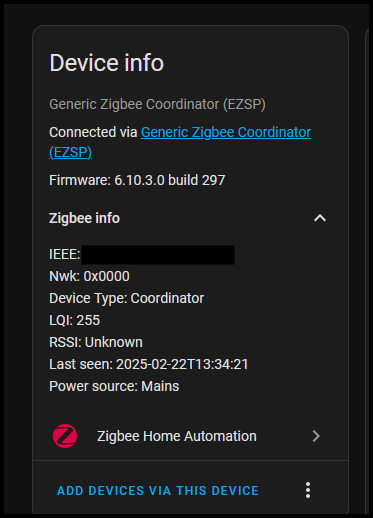Viewport: 373px width, 518px height.
Task: Click the redacted IEEE address value
Action: 158,255
